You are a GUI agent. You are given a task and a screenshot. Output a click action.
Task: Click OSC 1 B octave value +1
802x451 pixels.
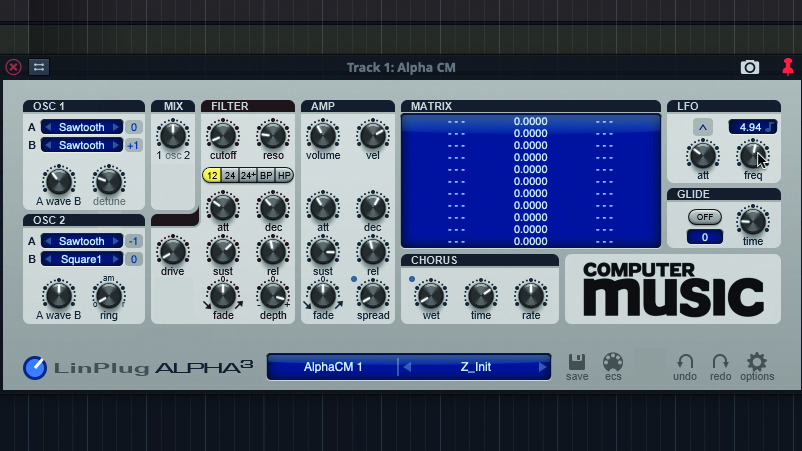133,145
